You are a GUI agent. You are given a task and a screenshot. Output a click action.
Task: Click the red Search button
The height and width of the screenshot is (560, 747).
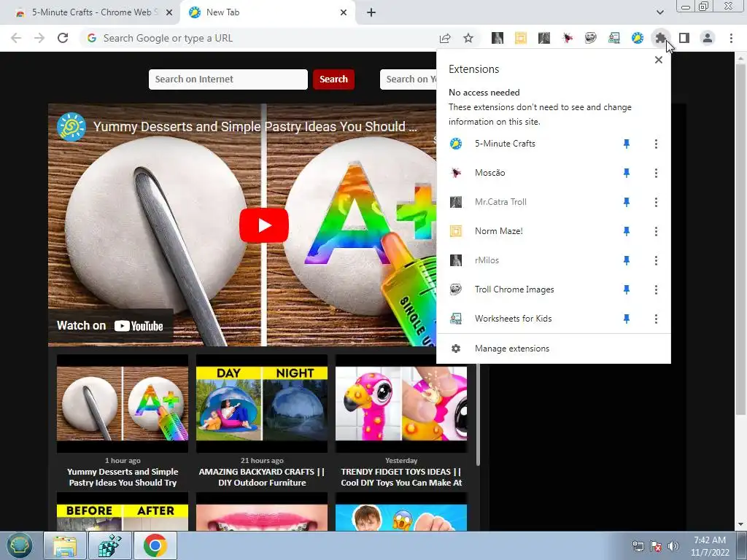point(333,79)
